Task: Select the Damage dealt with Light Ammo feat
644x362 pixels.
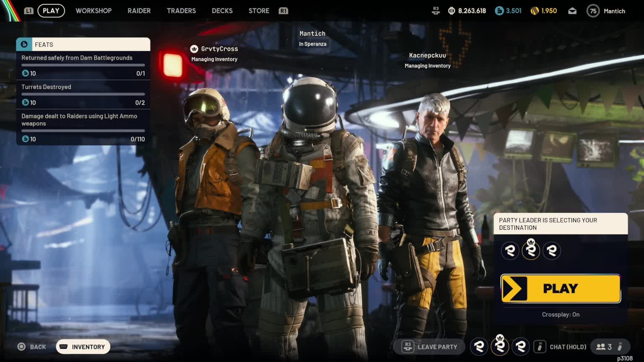Action: point(83,127)
